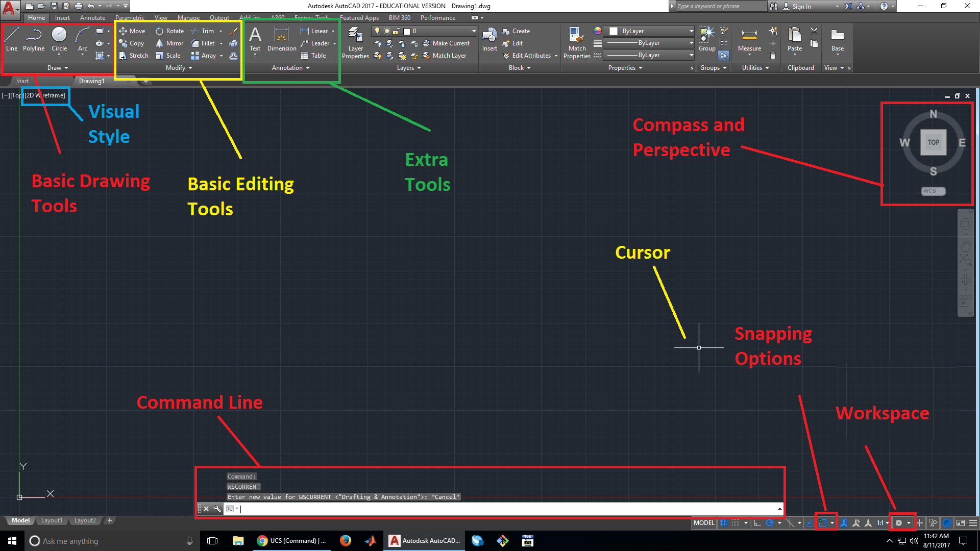
Task: Enable Layout1 drawing tab
Action: pyautogui.click(x=53, y=520)
